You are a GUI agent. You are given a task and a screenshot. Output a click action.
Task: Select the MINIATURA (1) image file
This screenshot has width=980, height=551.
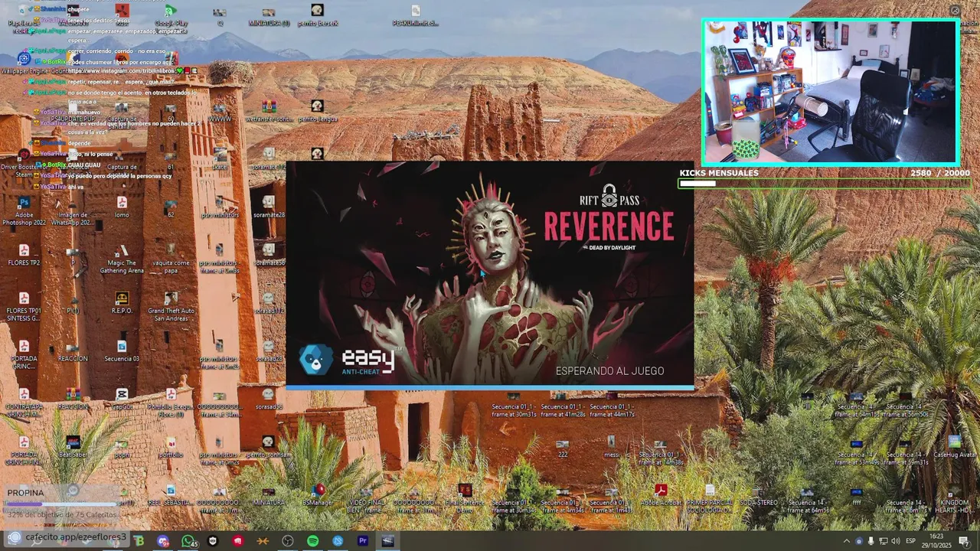point(269,15)
